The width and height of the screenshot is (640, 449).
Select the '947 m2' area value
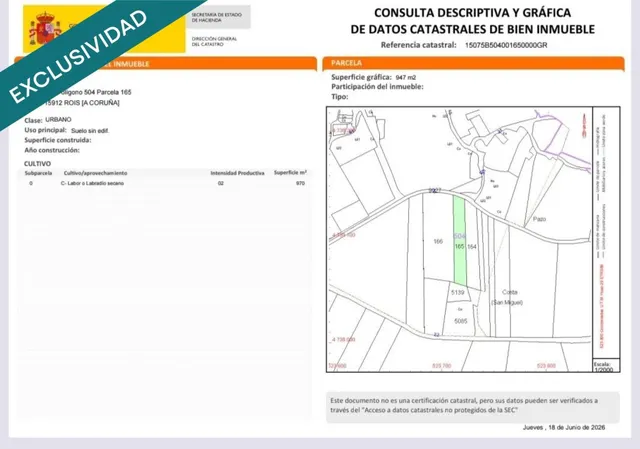tap(406, 78)
